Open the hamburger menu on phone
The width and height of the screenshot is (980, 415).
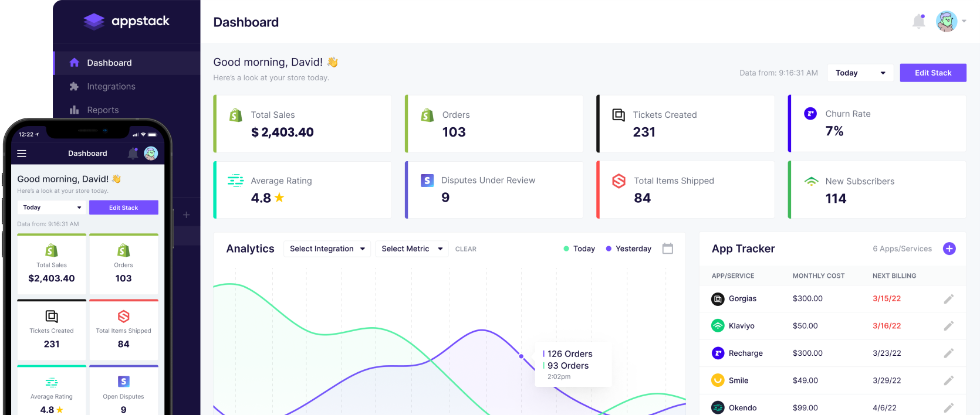(x=22, y=154)
